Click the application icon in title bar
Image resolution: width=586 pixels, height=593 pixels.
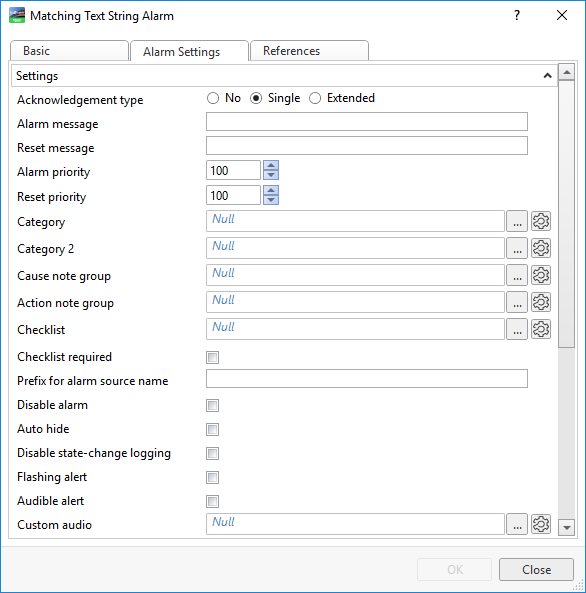(x=17, y=16)
